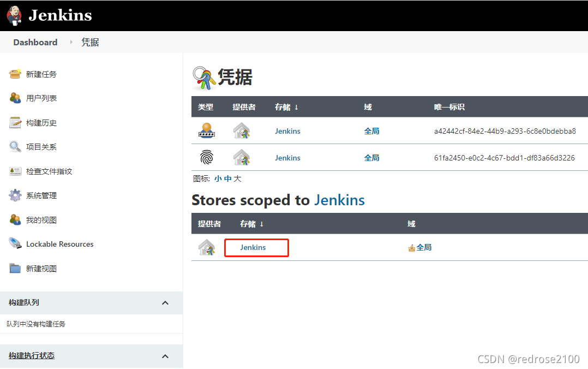Screen dimensions: 588x369
Task: Open the Jenkins title in header
Action: [60, 15]
